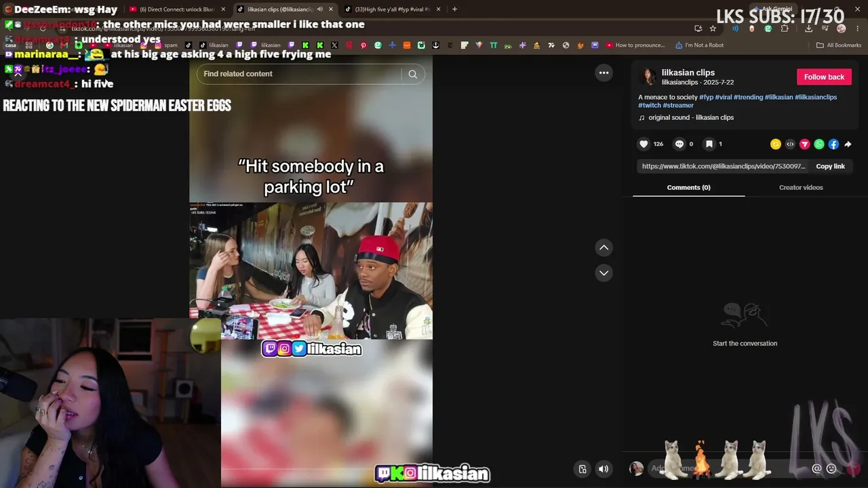Get the embed code icon
This screenshot has width=868, height=488.
790,144
